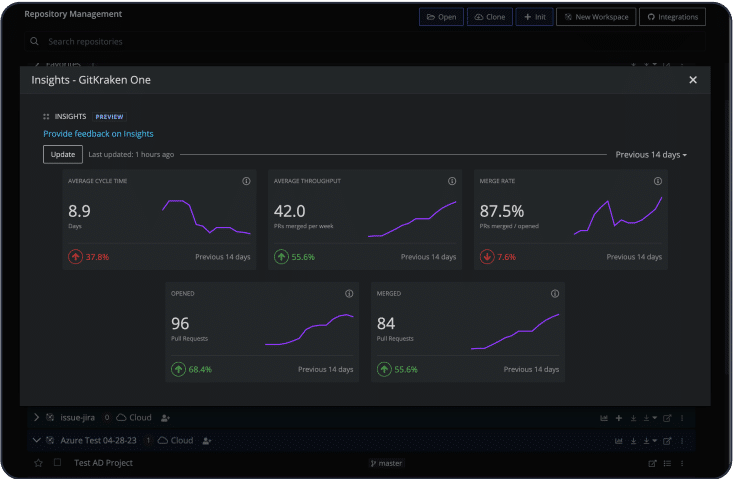The width and height of the screenshot is (733, 479).
Task: Expand the issue-jira workspace
Action: [x=36, y=417]
